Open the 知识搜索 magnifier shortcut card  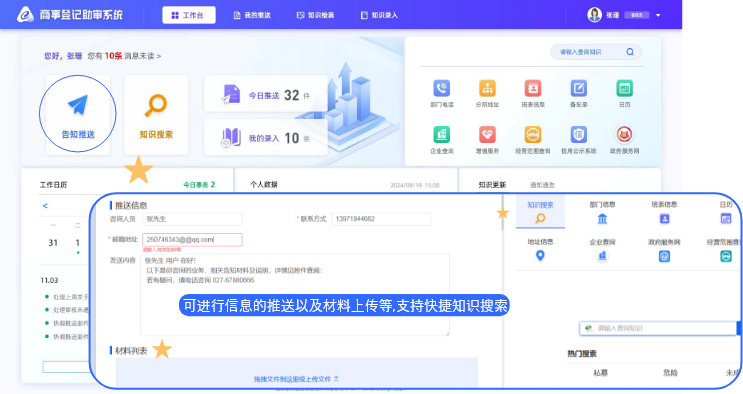[156, 114]
